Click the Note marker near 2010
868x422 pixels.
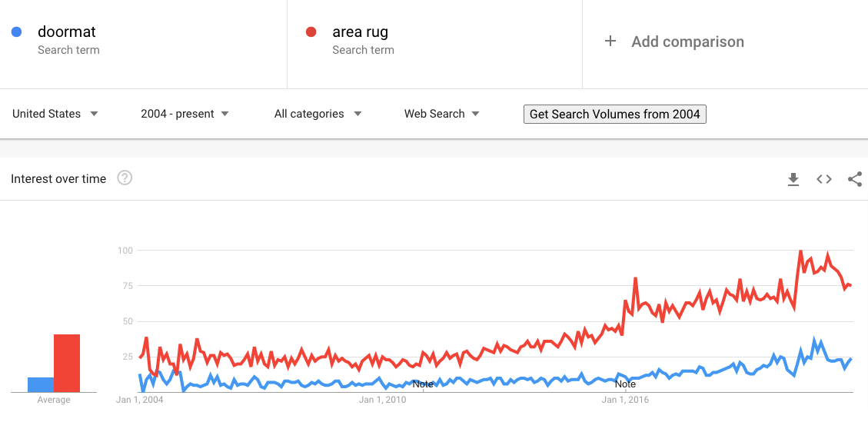pyautogui.click(x=423, y=384)
